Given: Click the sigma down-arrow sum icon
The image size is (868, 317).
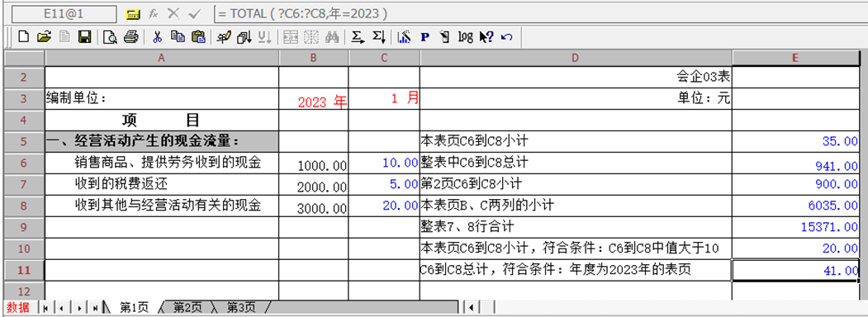Looking at the screenshot, I should (x=378, y=37).
